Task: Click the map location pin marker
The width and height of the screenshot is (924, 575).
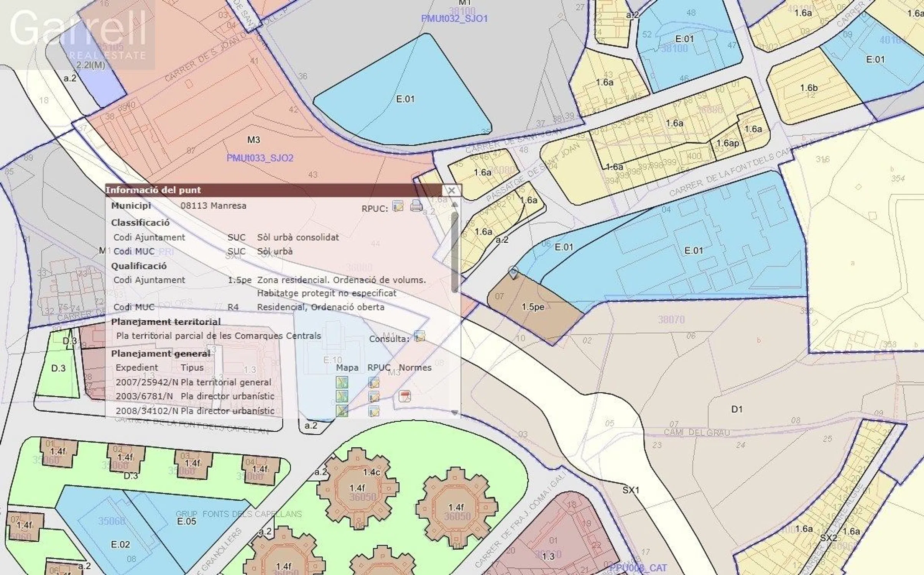Action: click(x=513, y=272)
